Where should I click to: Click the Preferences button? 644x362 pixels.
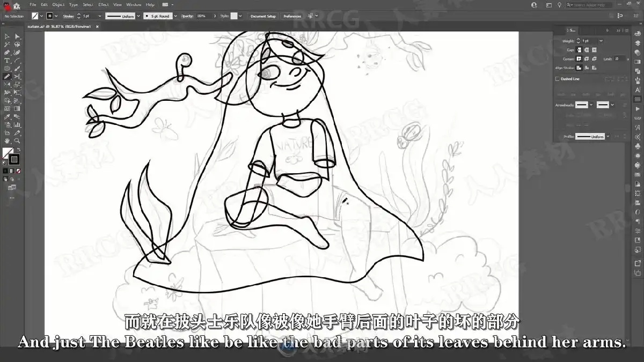pos(292,16)
